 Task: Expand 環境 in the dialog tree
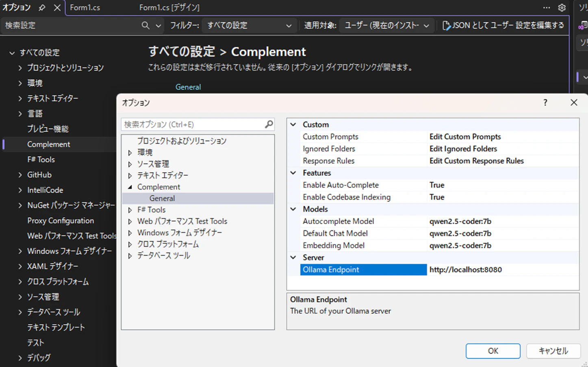[x=130, y=153]
